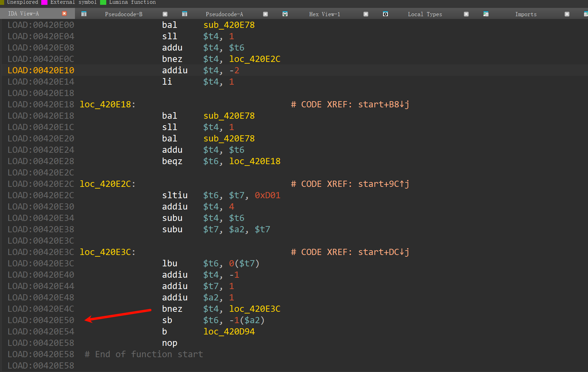588x372 pixels.
Task: Close the IDA View-A tab
Action: coord(64,13)
